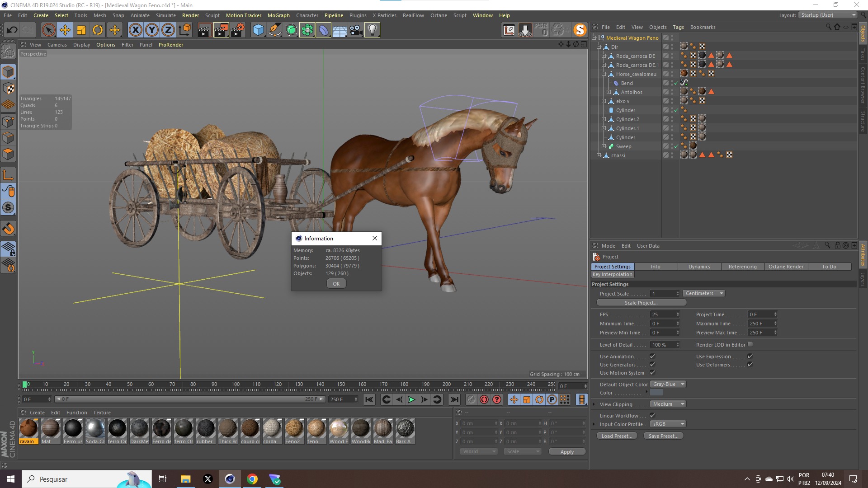
Task: Open the Centimeters unit dropdown
Action: pos(703,294)
